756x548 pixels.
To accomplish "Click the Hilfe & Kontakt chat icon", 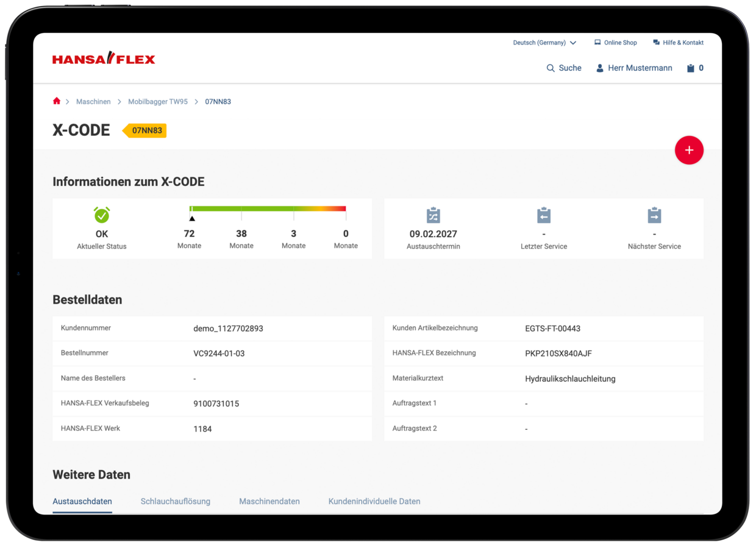I will 656,43.
